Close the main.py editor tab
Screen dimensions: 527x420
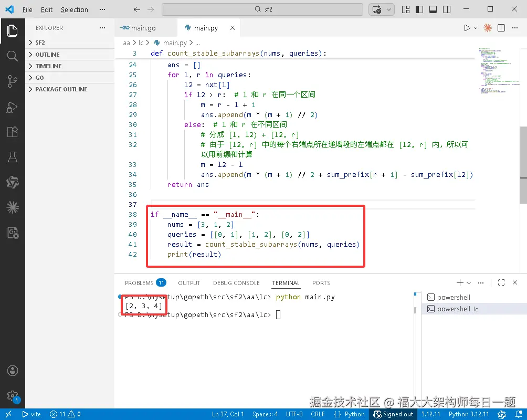232,28
